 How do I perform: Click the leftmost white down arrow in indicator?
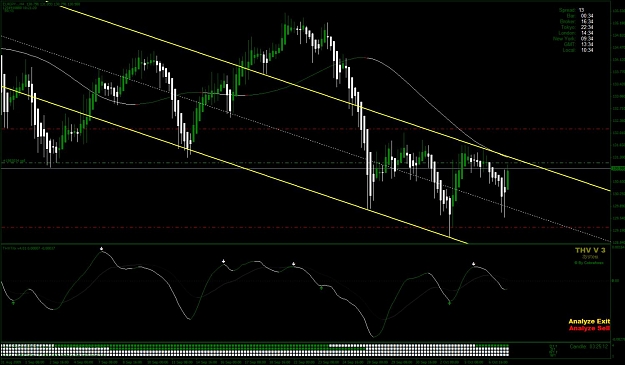tap(101, 248)
